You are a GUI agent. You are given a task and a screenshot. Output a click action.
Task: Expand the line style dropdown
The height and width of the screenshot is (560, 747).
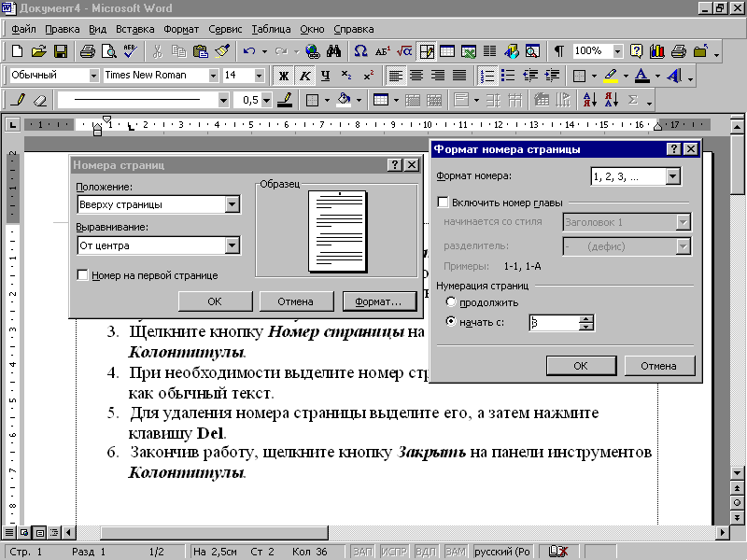click(x=223, y=100)
